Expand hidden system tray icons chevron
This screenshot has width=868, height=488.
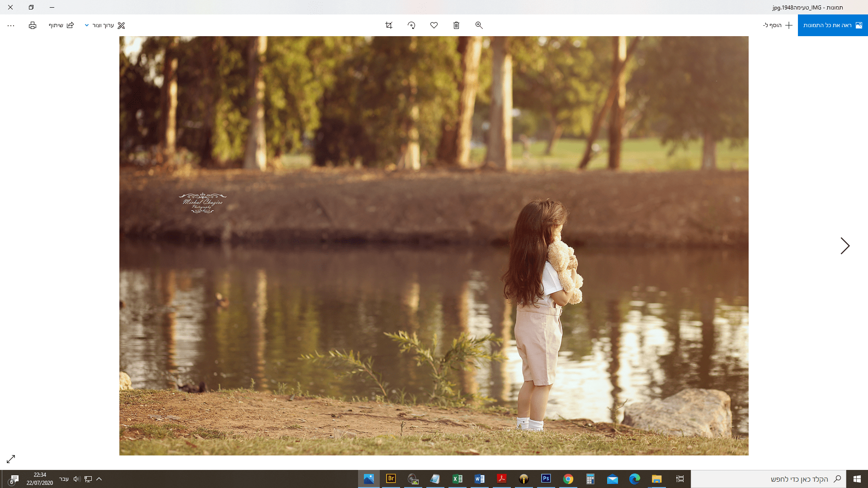tap(99, 479)
